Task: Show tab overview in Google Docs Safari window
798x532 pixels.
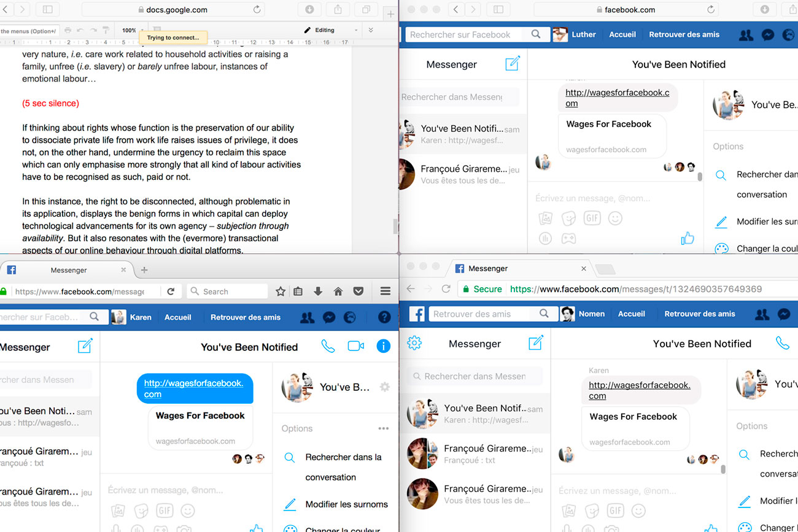Action: pyautogui.click(x=366, y=9)
